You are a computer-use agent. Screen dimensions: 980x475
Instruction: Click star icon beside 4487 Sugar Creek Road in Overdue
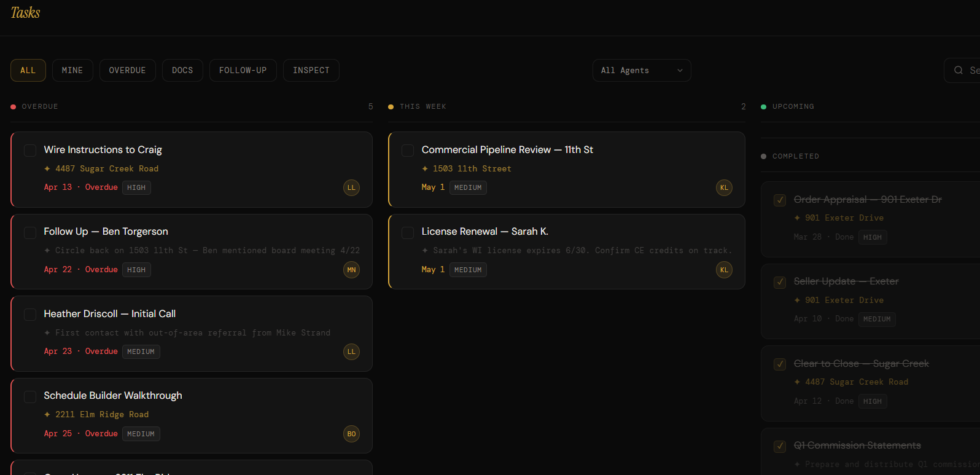pos(47,169)
